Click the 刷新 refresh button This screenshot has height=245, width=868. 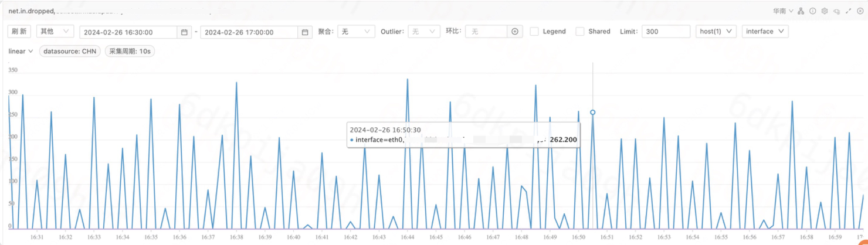click(x=19, y=32)
